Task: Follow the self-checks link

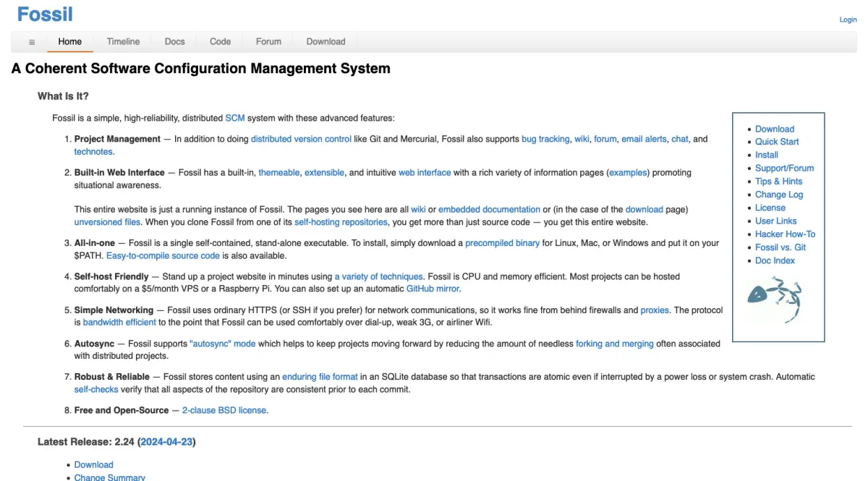Action: click(x=97, y=390)
